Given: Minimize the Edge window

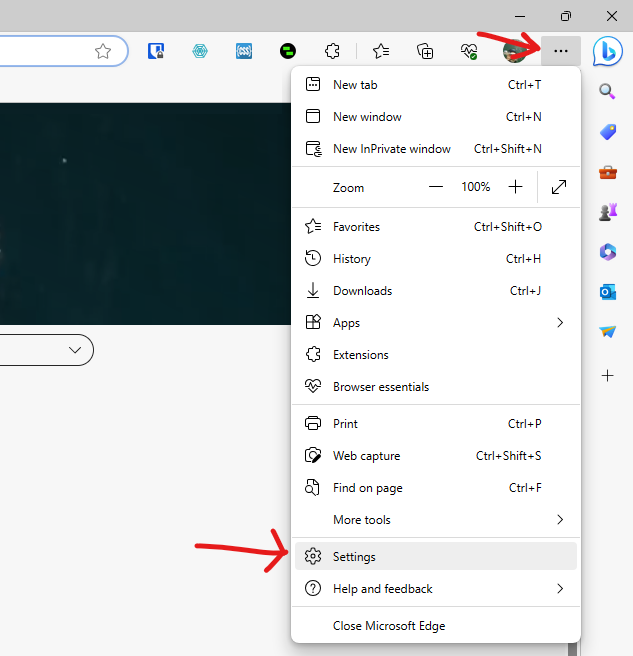Looking at the screenshot, I should [x=520, y=16].
